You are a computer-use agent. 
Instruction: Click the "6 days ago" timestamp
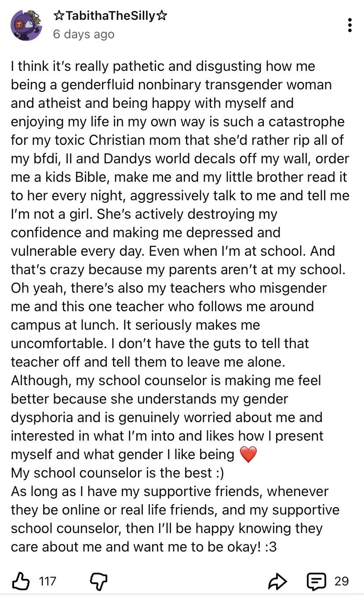pyautogui.click(x=84, y=34)
